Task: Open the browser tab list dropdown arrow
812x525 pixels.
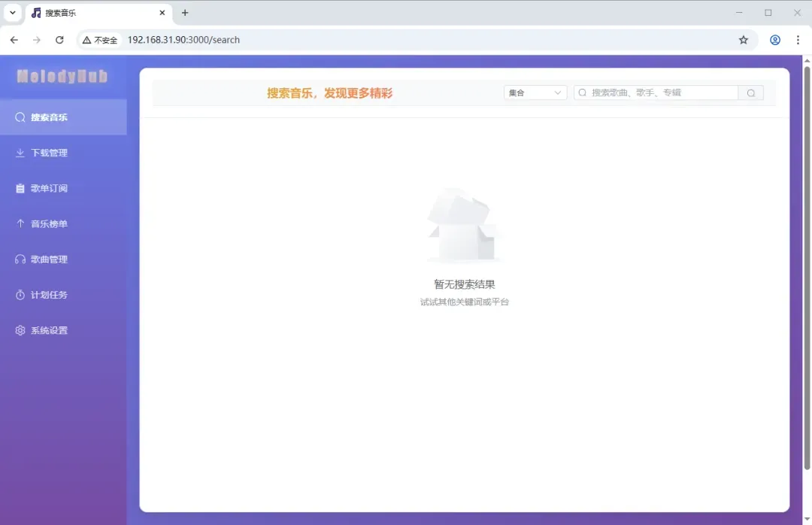Action: click(x=13, y=13)
